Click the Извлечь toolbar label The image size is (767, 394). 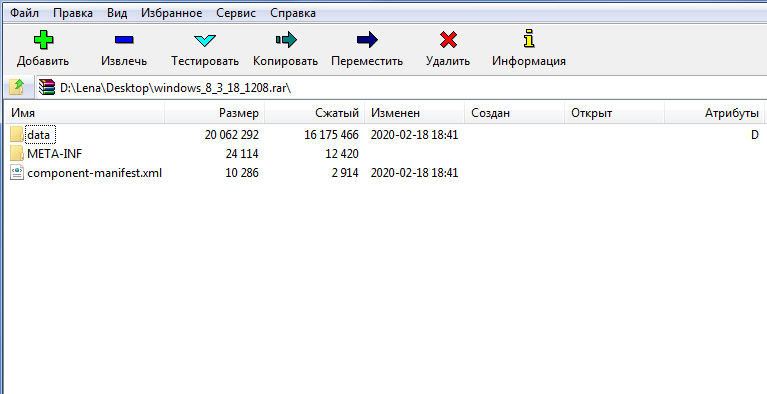pos(124,61)
